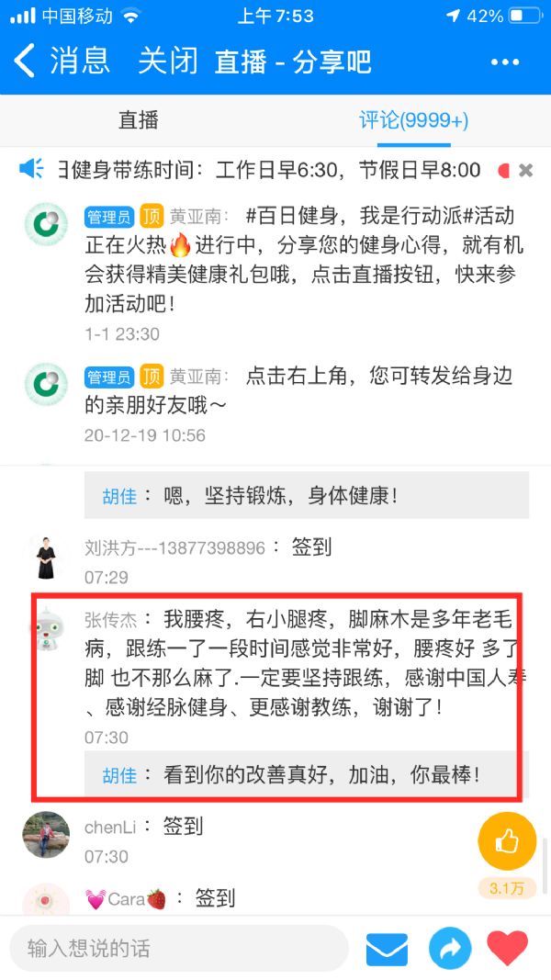Tap the red heart icon
The height and width of the screenshot is (980, 551).
(507, 948)
